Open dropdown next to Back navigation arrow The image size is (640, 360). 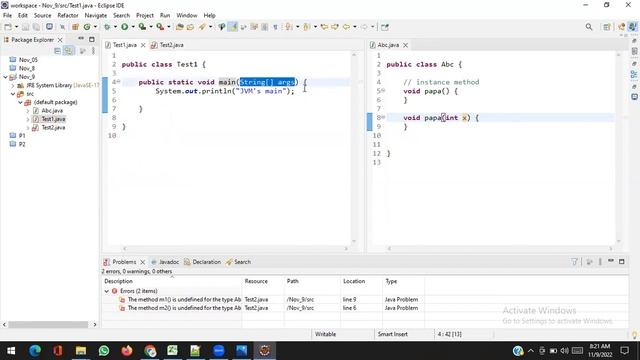354,27
